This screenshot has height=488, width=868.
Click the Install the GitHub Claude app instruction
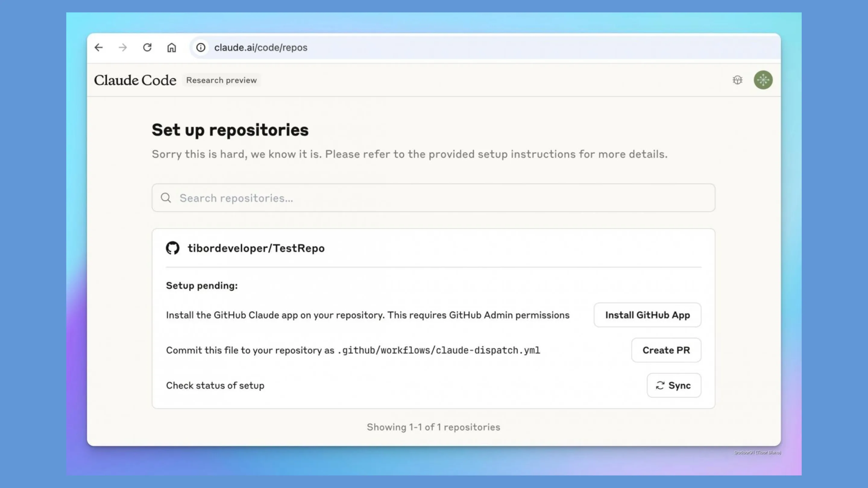pyautogui.click(x=368, y=315)
